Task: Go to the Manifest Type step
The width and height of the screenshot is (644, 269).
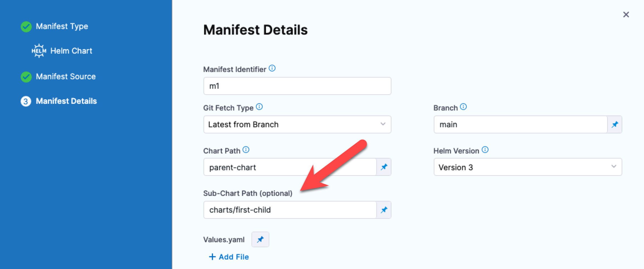Action: 62,27
